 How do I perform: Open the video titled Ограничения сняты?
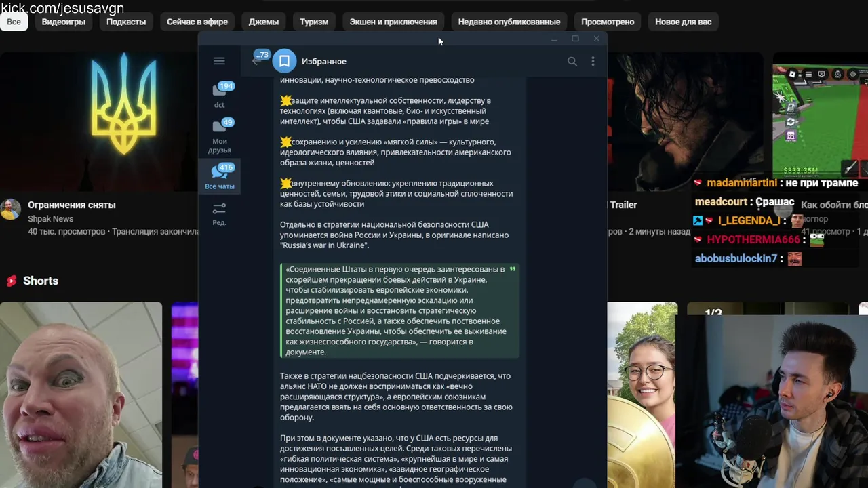72,205
